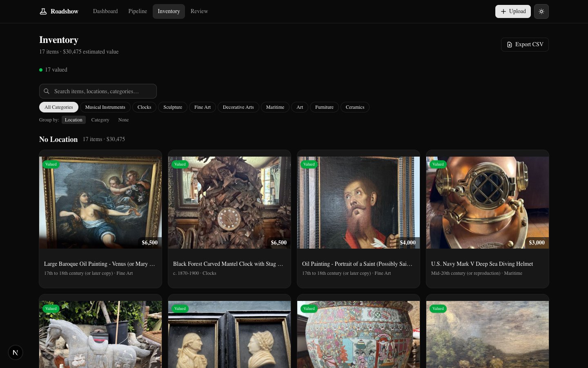The height and width of the screenshot is (368, 588).
Task: Click Valued badge on the stone horse
Action: (51, 309)
